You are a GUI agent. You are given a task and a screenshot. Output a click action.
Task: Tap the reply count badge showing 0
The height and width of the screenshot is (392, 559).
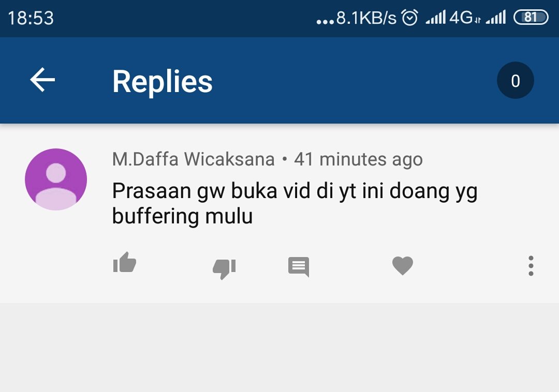[x=515, y=81]
